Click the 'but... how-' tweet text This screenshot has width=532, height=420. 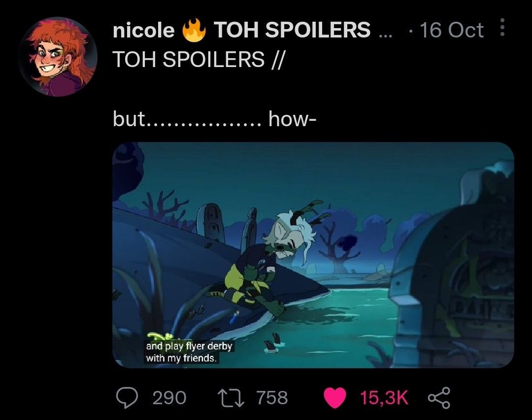click(214, 119)
